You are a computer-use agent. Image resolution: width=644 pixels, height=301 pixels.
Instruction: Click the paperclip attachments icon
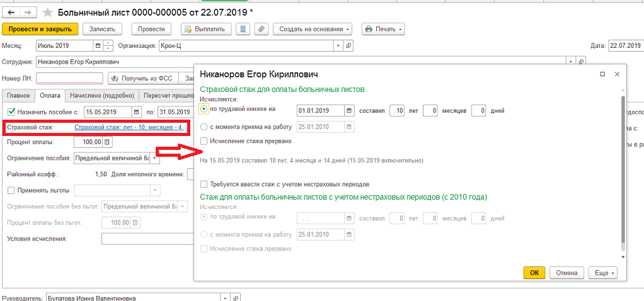click(x=262, y=29)
